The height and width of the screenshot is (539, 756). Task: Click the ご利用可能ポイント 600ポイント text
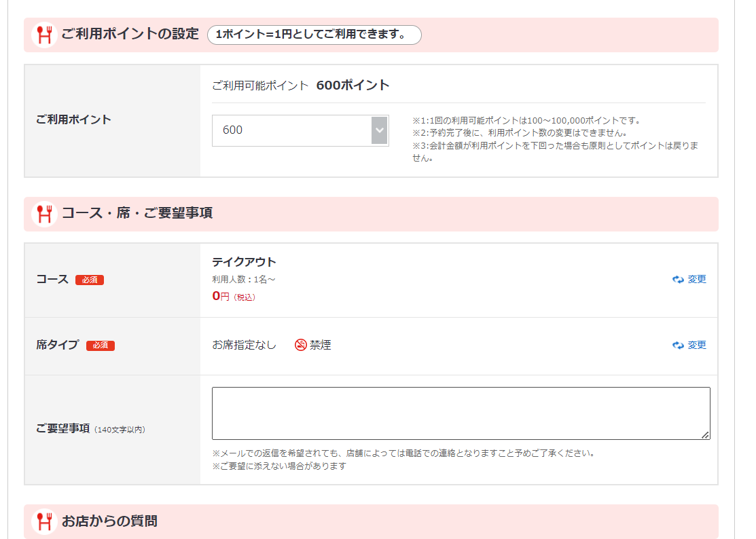(x=301, y=86)
